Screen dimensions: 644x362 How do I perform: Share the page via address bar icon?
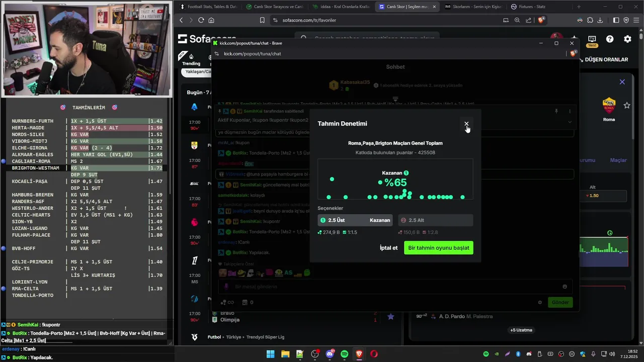pos(529,20)
